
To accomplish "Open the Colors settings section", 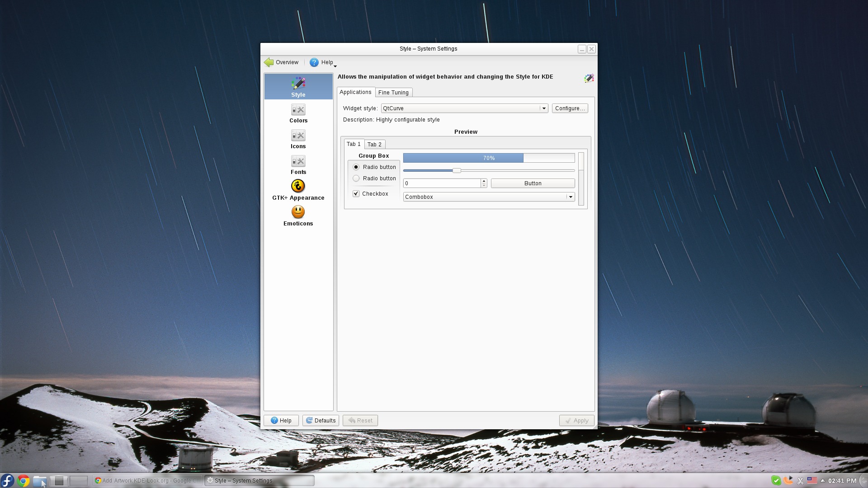I will [298, 113].
